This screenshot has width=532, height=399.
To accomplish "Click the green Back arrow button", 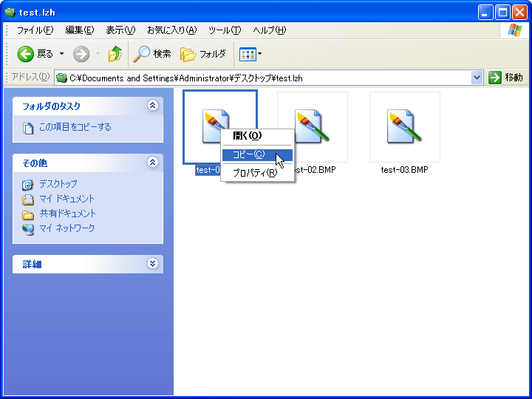I will [x=26, y=54].
